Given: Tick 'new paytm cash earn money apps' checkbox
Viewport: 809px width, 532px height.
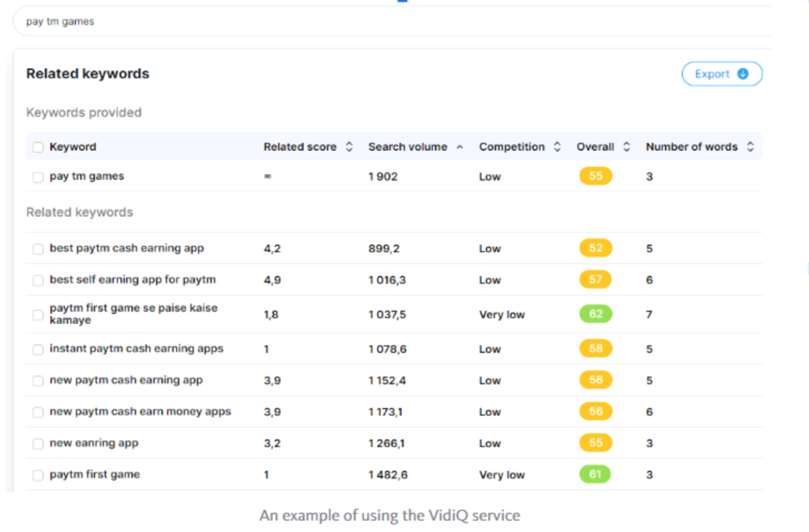Looking at the screenshot, I should pos(38,412).
